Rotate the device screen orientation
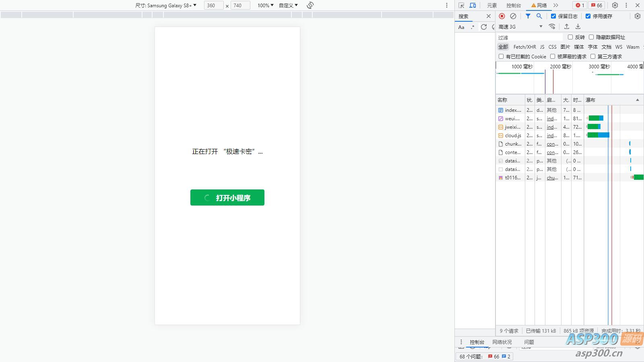This screenshot has height=362, width=644. pos(310,5)
